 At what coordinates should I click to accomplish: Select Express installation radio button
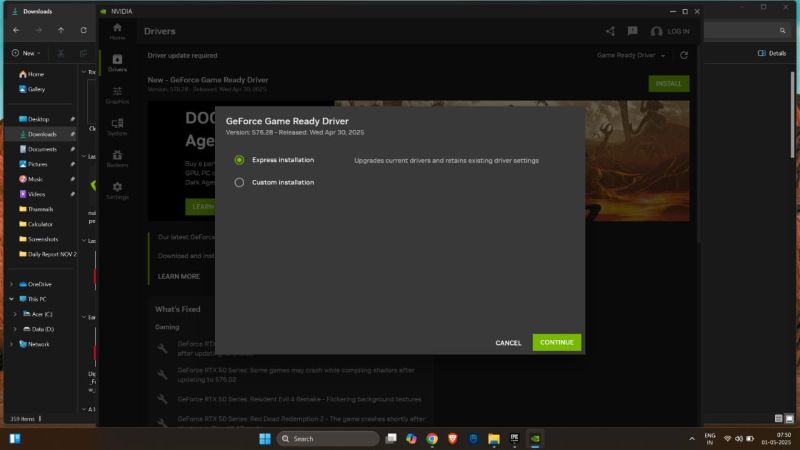click(x=239, y=160)
